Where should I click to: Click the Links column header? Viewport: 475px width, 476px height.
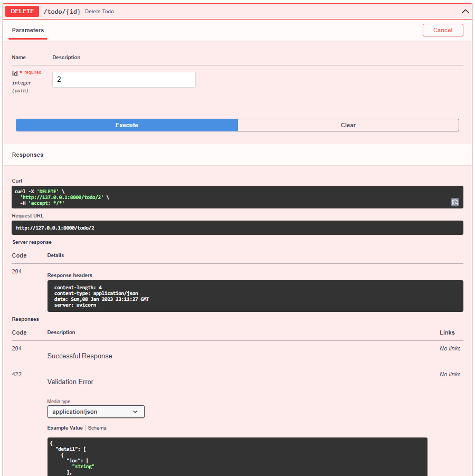pos(447,332)
